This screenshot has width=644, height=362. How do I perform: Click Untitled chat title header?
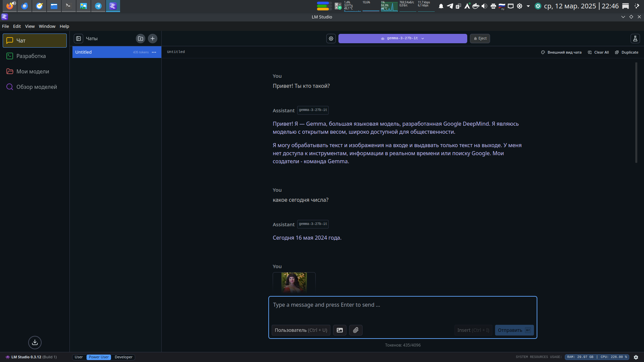point(176,52)
